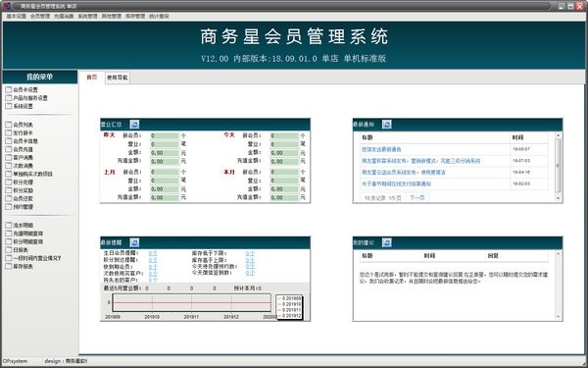Click the notifications list scrollbar down arrow
This screenshot has height=368, width=588.
click(558, 198)
